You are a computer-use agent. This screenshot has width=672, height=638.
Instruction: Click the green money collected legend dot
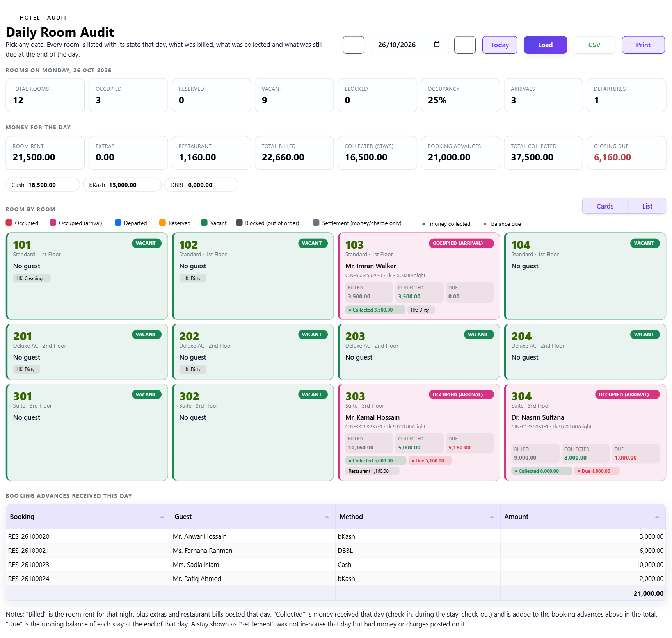pyautogui.click(x=423, y=224)
